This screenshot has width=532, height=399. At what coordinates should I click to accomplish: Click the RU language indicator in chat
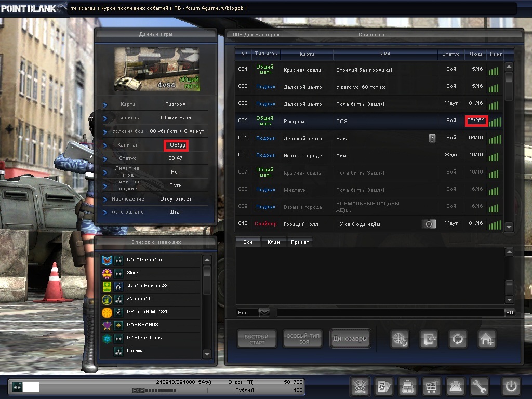[509, 312]
